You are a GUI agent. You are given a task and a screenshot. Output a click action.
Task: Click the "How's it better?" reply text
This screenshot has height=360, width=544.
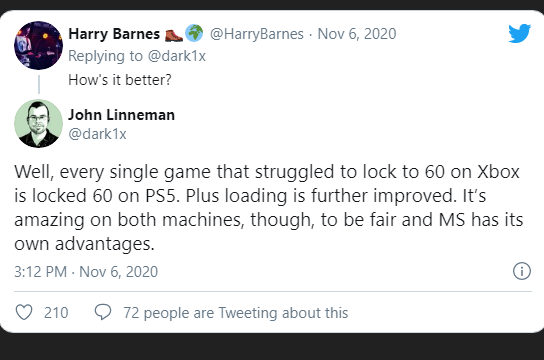(x=120, y=80)
